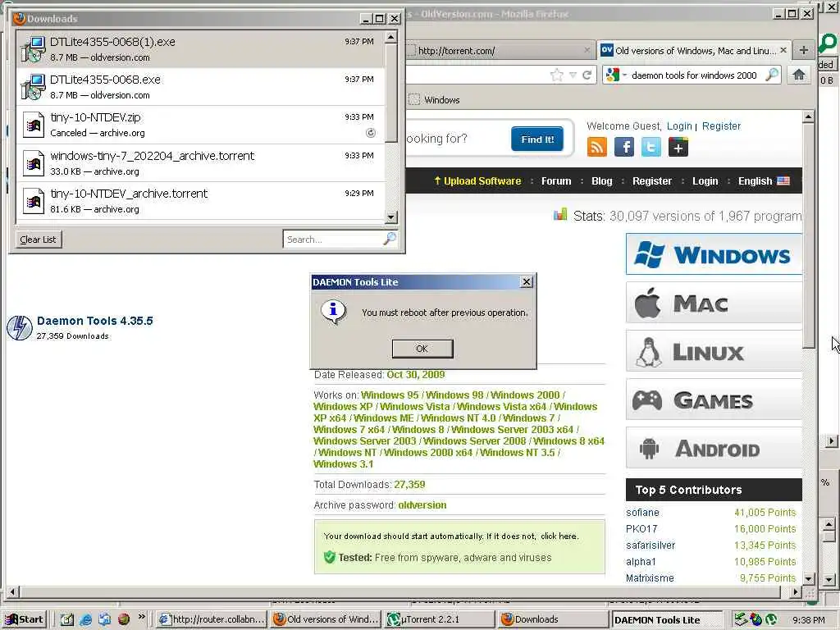Switch to DAEMON Tools Lite taskbar button
This screenshot has width=840, height=630.
[x=667, y=620]
